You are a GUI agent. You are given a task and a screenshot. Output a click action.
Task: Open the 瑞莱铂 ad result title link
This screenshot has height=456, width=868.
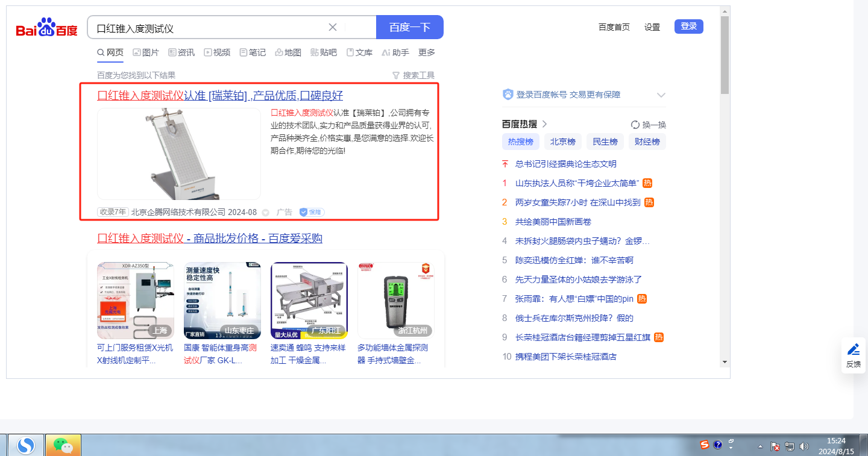220,95
